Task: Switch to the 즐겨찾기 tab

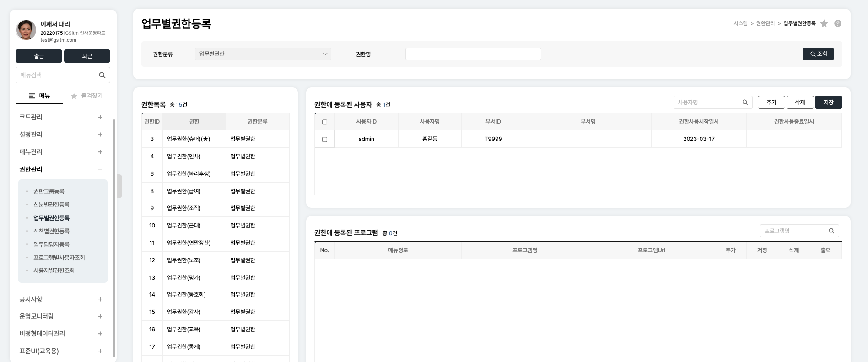Action: click(87, 96)
